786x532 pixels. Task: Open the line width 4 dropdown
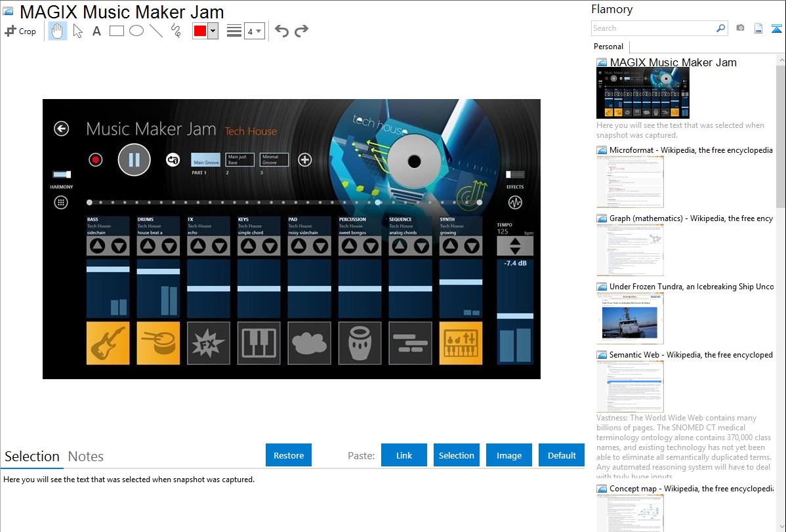[254, 31]
